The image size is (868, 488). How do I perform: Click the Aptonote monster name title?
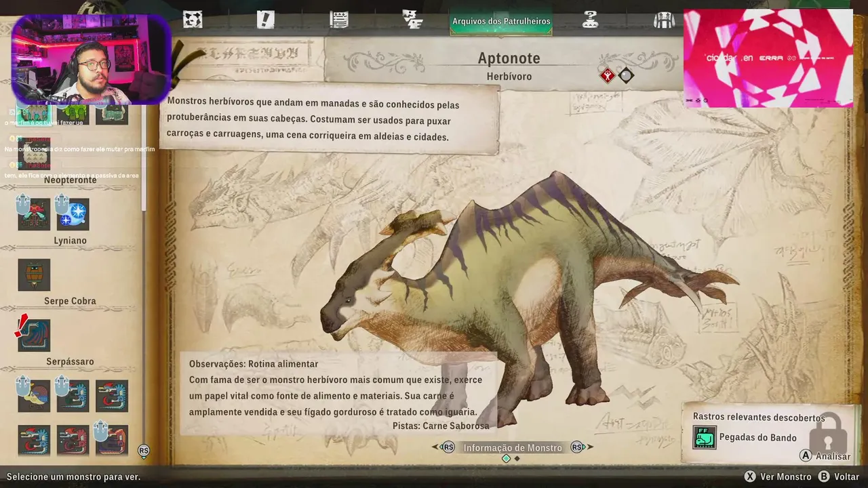[x=509, y=58]
